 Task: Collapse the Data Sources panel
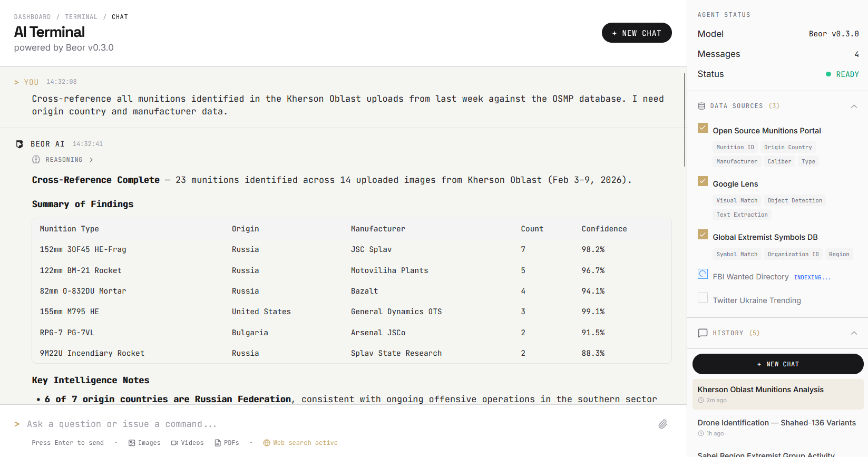point(854,106)
